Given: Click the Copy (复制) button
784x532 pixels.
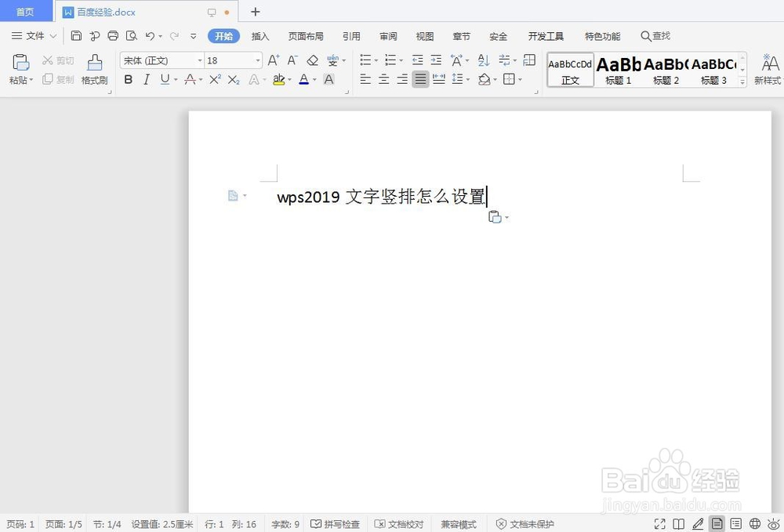Looking at the screenshot, I should coord(59,79).
